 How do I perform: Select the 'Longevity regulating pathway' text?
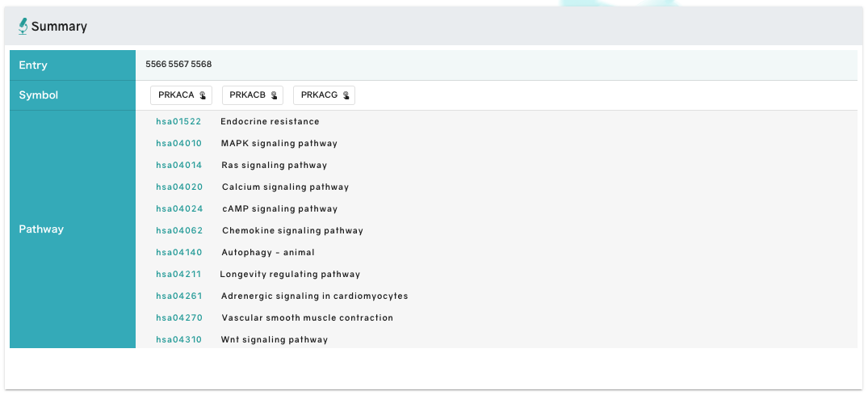pos(290,274)
